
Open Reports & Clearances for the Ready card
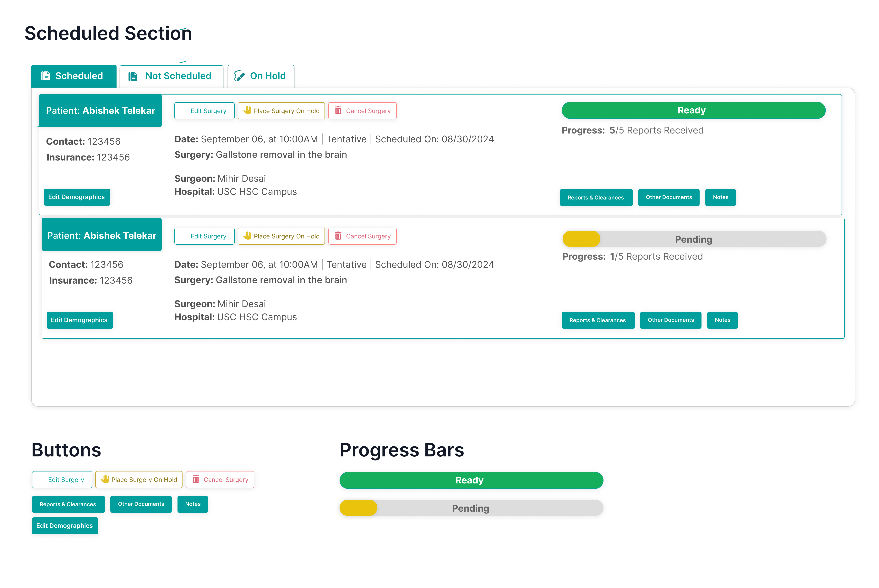click(596, 198)
